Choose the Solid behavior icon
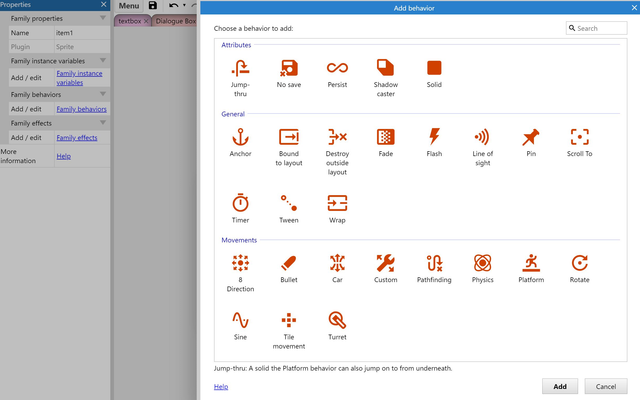Viewport: 640px width, 400px height. [434, 68]
